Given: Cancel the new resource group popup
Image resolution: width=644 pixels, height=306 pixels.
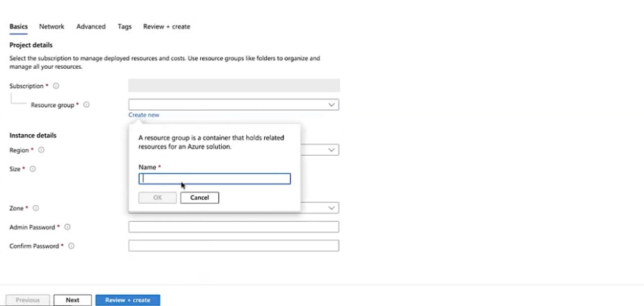Looking at the screenshot, I should pos(200,198).
